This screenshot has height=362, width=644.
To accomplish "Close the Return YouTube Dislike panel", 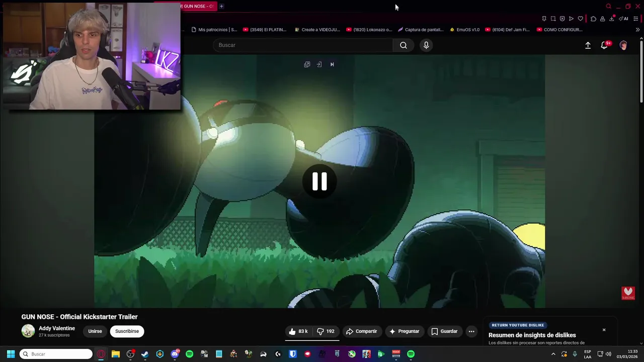I will pyautogui.click(x=604, y=330).
